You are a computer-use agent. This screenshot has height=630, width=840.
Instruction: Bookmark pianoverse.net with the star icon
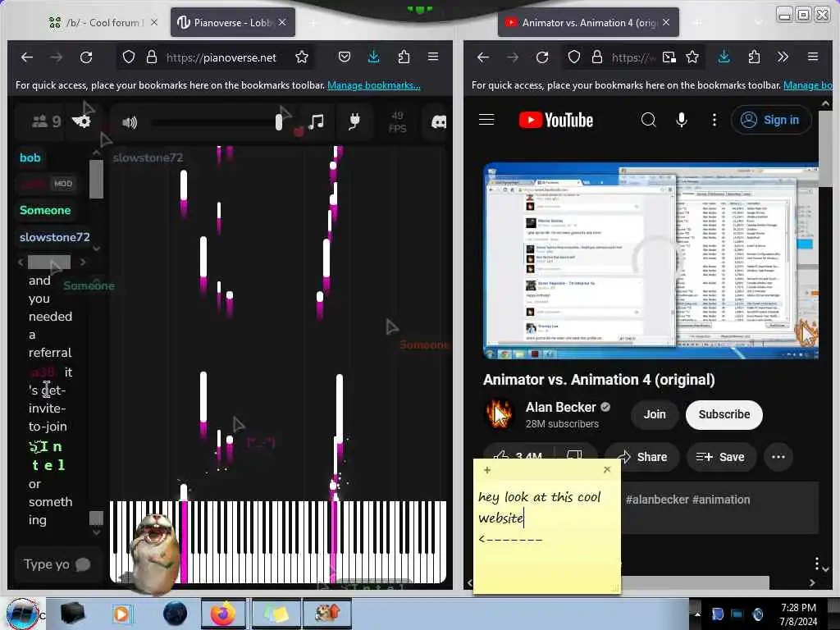click(x=302, y=57)
